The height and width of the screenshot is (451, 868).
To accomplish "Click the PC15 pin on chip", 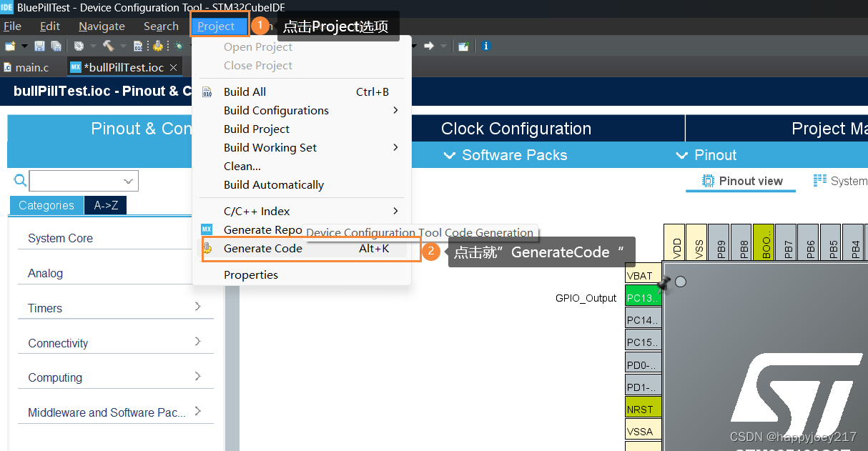I will point(643,342).
